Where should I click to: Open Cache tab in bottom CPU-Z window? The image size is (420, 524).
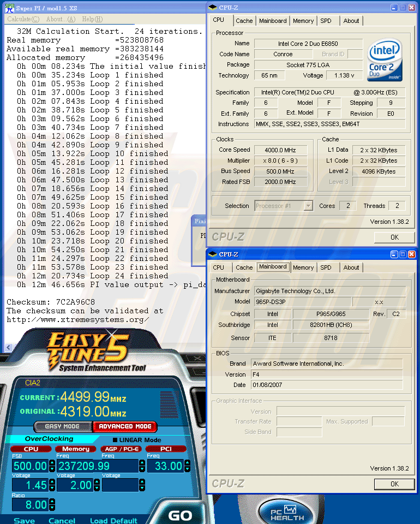pyautogui.click(x=244, y=267)
